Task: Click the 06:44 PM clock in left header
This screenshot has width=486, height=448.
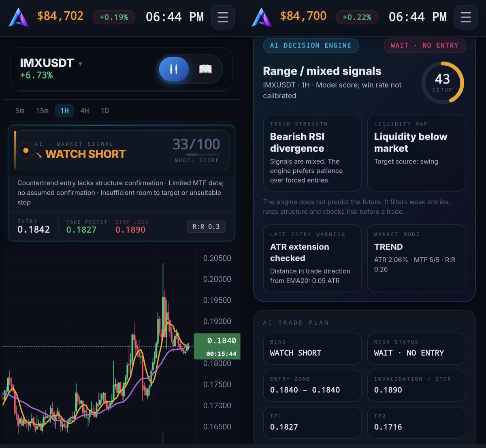Action: coord(175,17)
